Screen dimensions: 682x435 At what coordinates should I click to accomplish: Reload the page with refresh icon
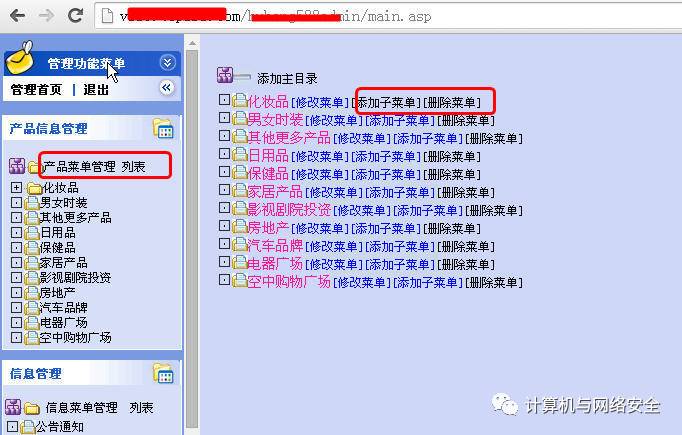tap(76, 16)
